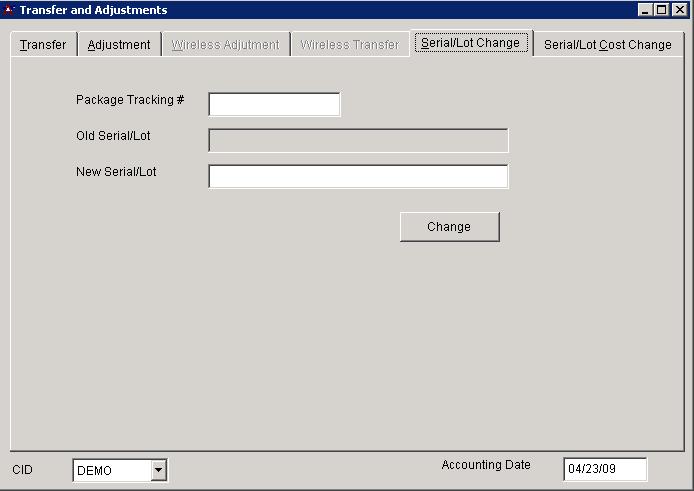Go to the Wireless Transfer tab
Image resolution: width=694 pixels, height=491 pixels.
point(349,45)
